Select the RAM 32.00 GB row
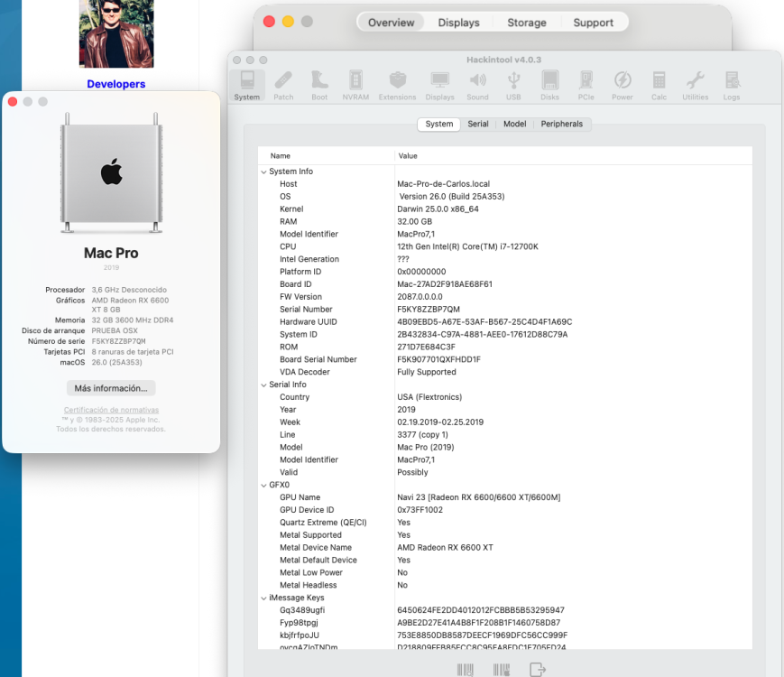 pos(505,222)
